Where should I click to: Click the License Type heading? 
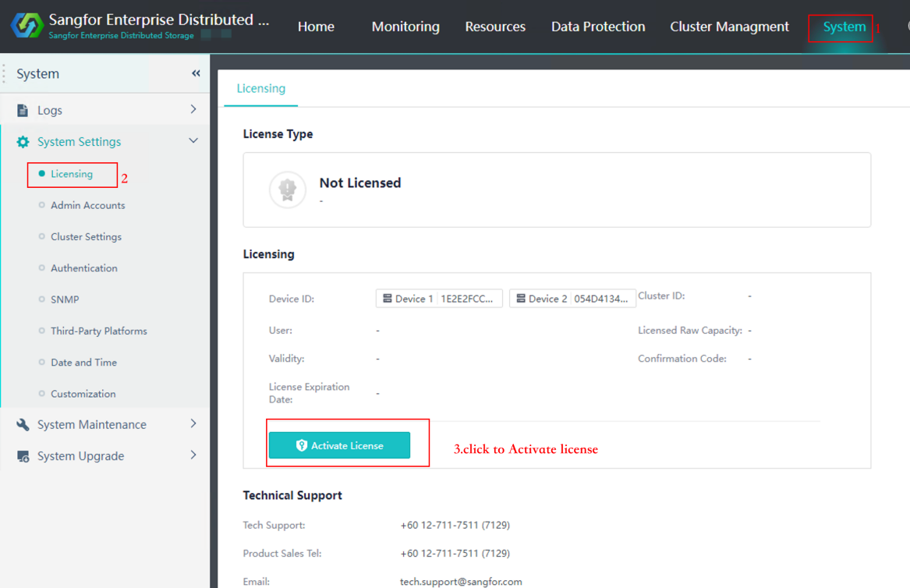point(278,134)
